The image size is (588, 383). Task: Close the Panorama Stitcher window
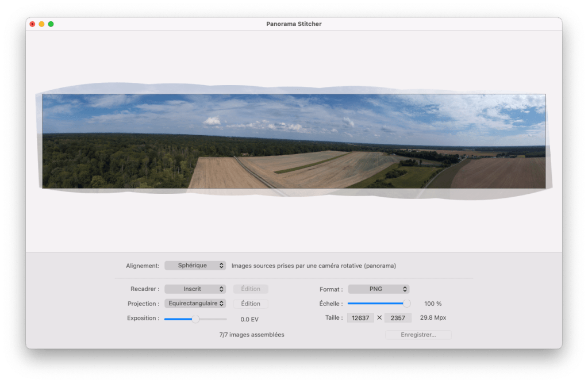32,24
